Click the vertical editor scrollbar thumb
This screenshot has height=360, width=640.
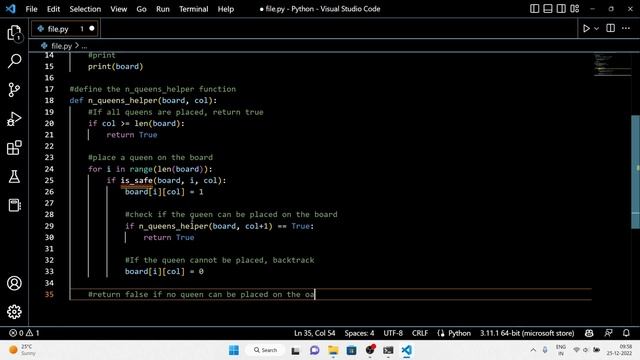point(636,172)
